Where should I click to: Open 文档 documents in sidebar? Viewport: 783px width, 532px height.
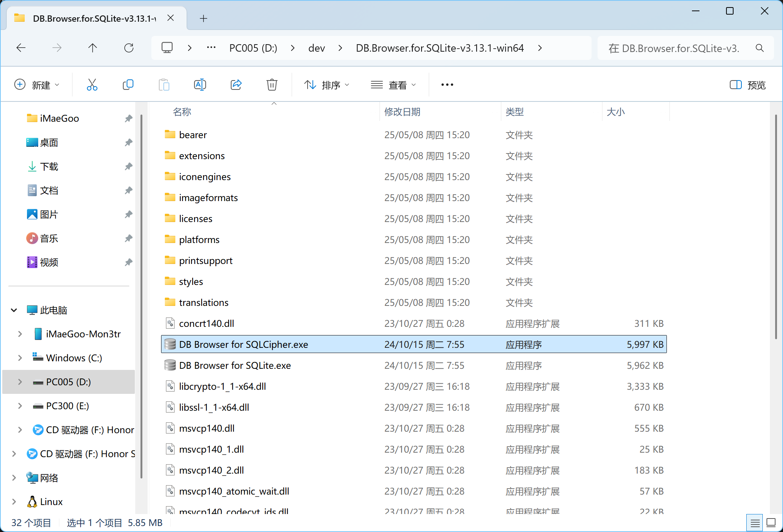[42, 190]
